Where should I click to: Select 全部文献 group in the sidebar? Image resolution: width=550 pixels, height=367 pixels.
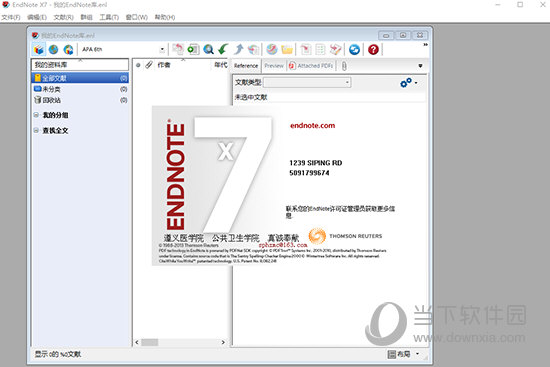80,78
